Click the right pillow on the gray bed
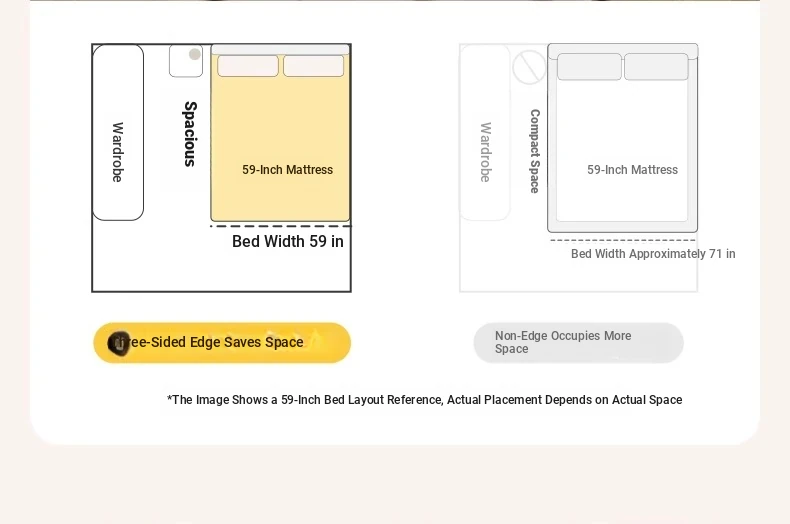The height and width of the screenshot is (524, 790). pyautogui.click(x=656, y=67)
